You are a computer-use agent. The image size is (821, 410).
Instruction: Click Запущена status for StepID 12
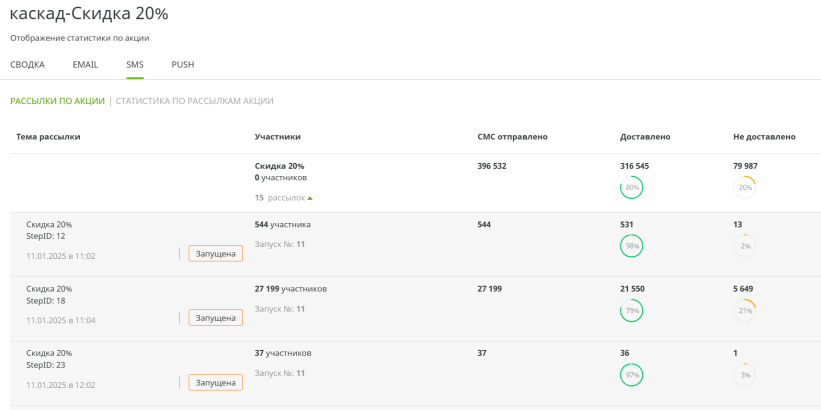[215, 254]
